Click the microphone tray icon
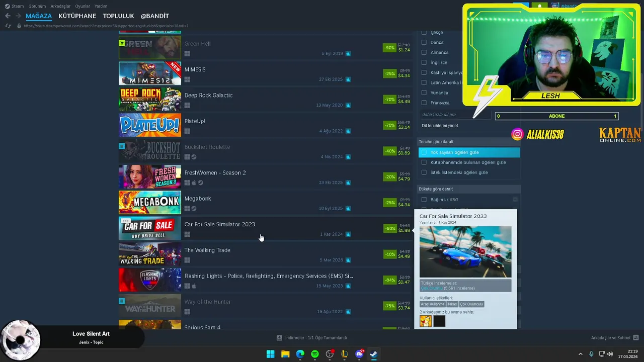Viewport: 644px width, 362px height. (x=591, y=354)
